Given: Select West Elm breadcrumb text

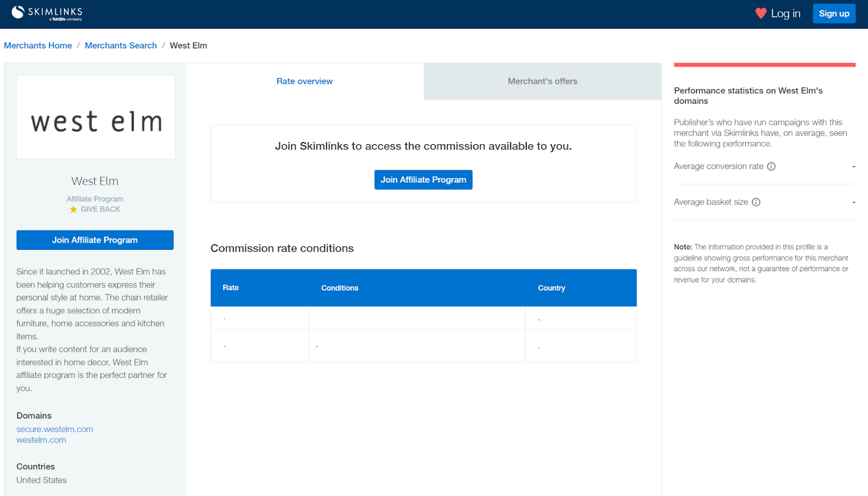Looking at the screenshot, I should tap(188, 46).
